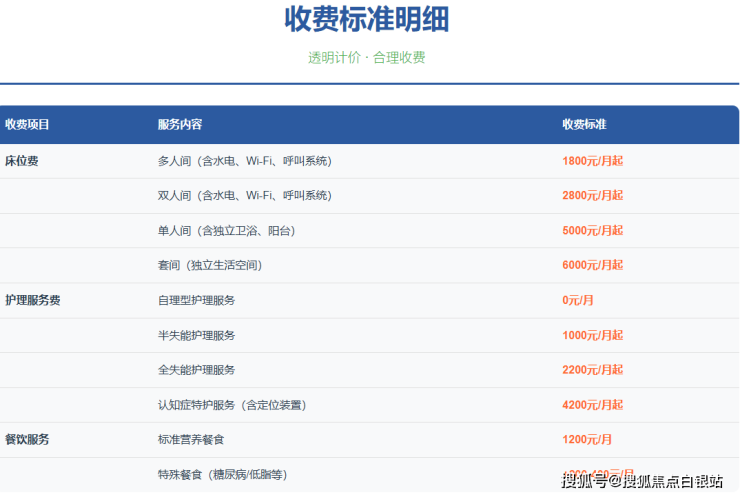740x497 pixels.
Task: Select the 双人间 service description
Action: [244, 196]
